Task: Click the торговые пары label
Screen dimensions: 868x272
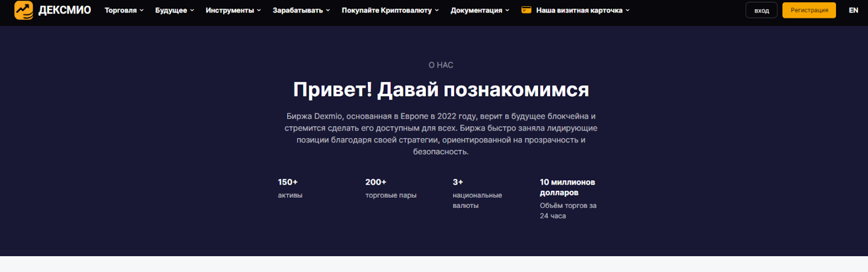Action: click(391, 195)
